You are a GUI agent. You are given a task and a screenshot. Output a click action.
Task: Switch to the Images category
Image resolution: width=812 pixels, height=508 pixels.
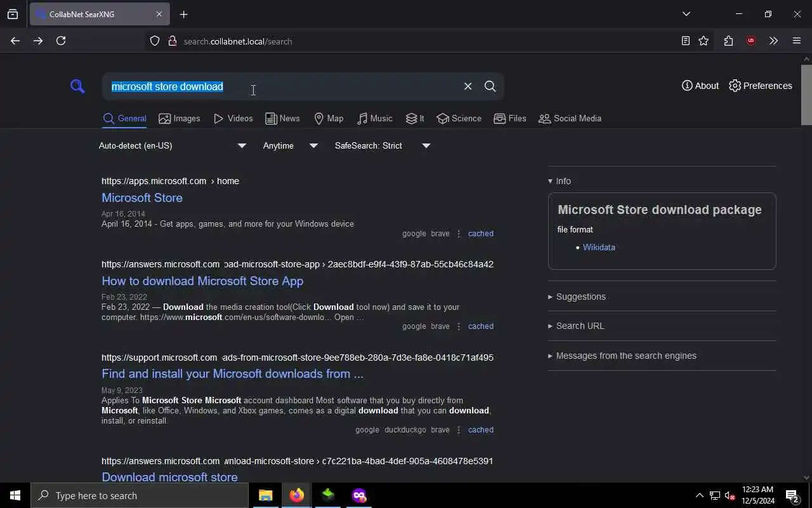180,119
